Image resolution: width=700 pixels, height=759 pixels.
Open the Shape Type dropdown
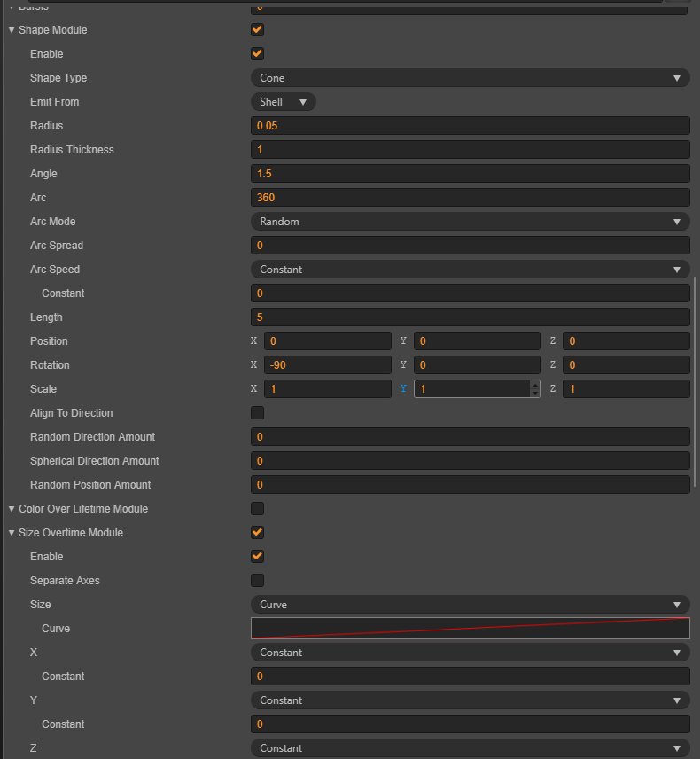pos(470,78)
